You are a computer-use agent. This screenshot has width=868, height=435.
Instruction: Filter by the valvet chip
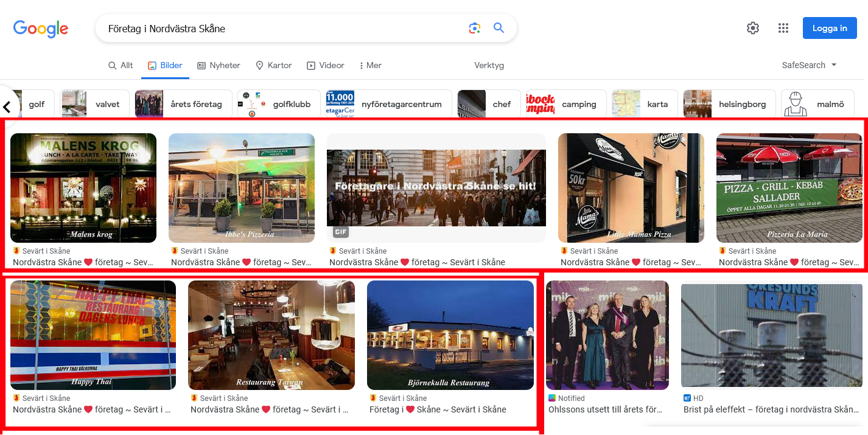pyautogui.click(x=95, y=104)
